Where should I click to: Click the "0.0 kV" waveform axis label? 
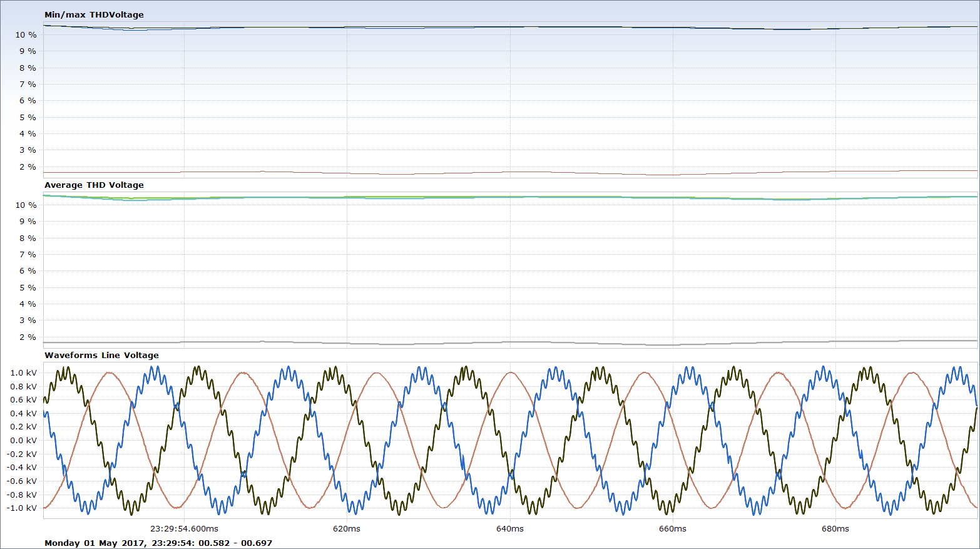(23, 440)
